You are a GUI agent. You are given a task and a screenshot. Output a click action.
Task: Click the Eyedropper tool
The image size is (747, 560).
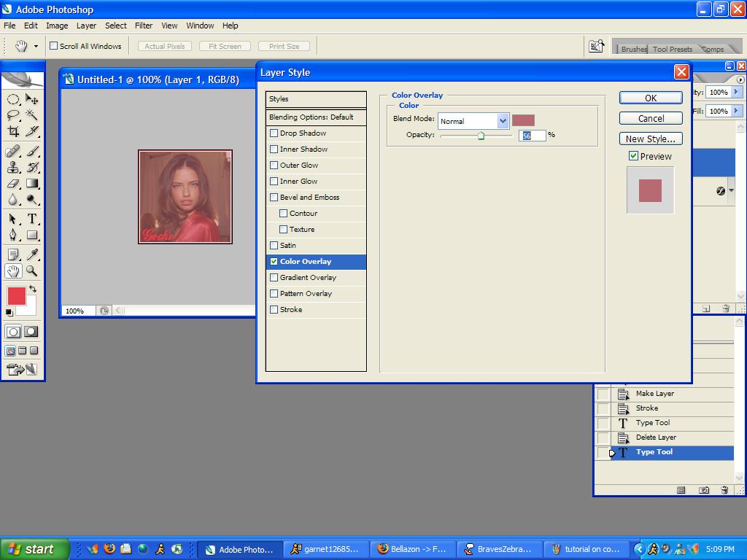click(32, 254)
